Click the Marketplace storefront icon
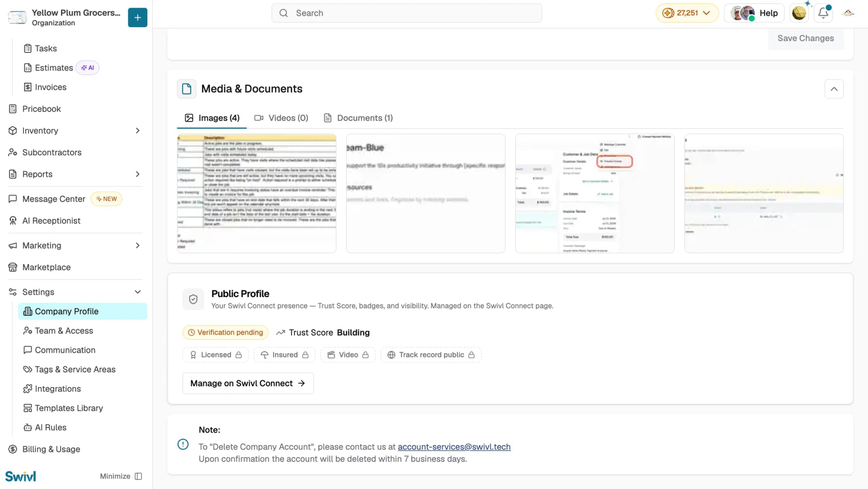This screenshot has height=489, width=868. [x=13, y=267]
